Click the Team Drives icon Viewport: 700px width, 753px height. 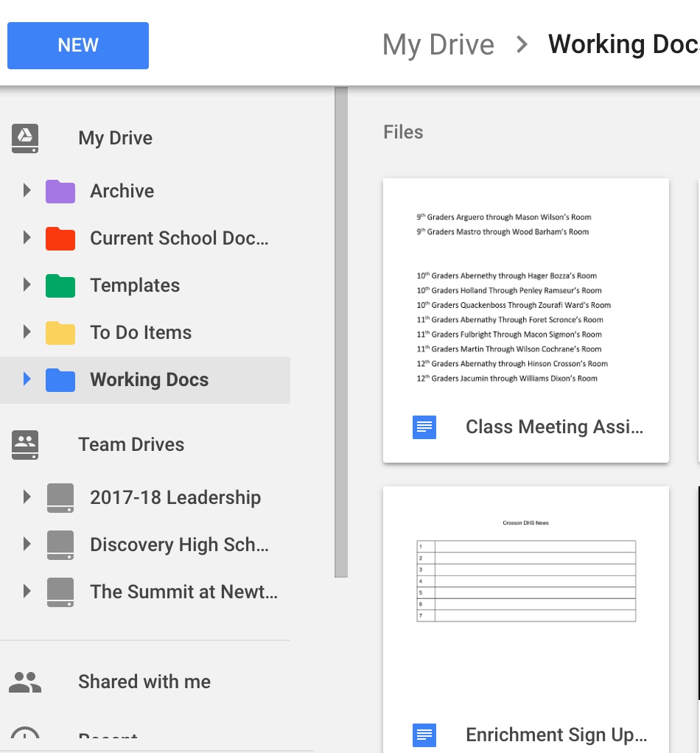[x=25, y=445]
